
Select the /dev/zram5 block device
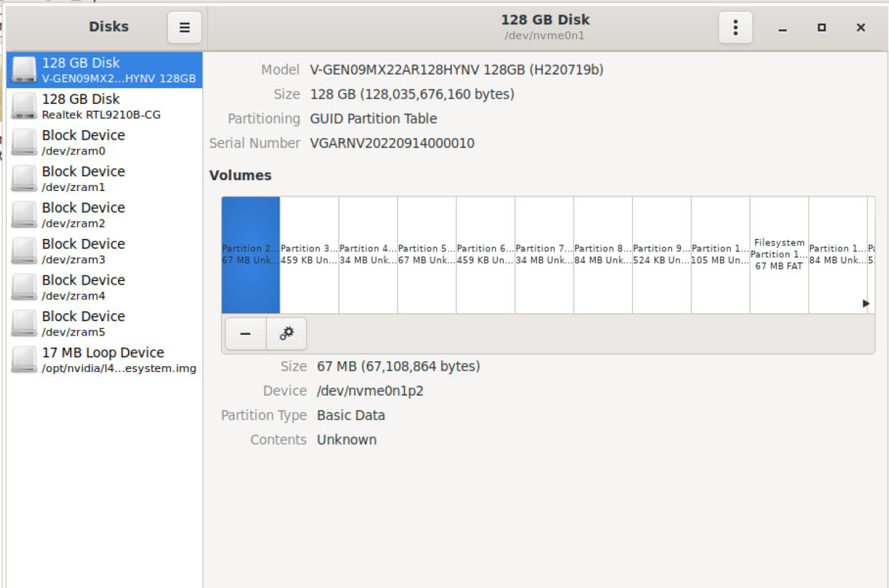104,324
